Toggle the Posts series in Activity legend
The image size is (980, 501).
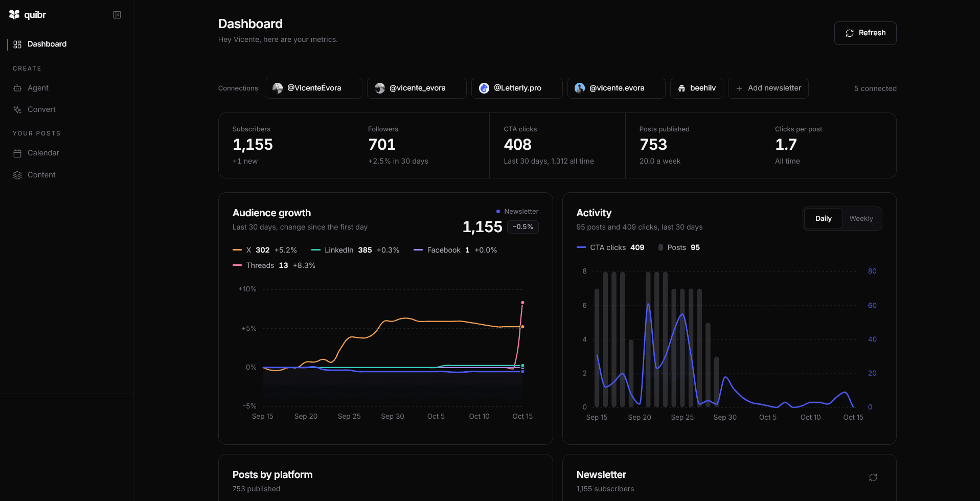[x=679, y=247]
